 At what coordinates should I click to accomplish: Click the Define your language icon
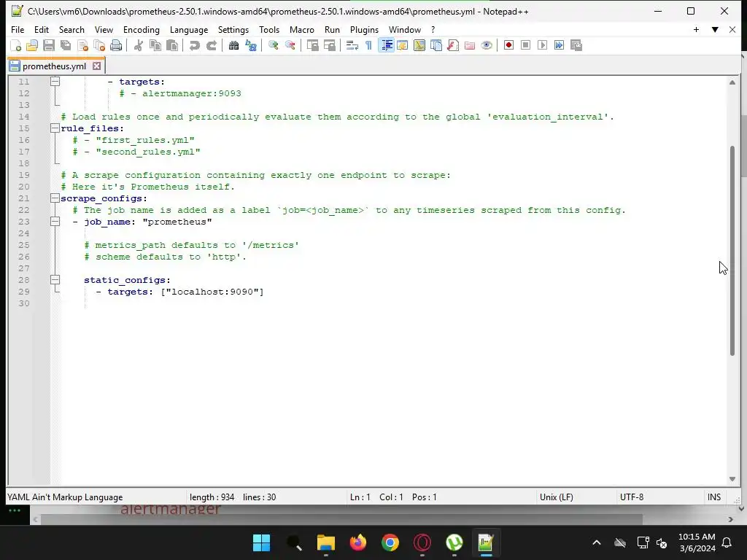pyautogui.click(x=403, y=45)
